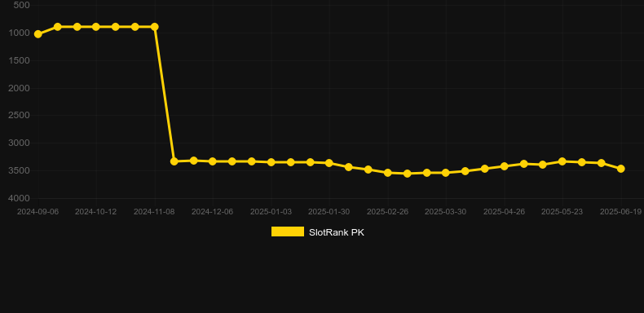Click the 2025-06-19 x-axis date label
The image size is (644, 313).
[x=620, y=212]
